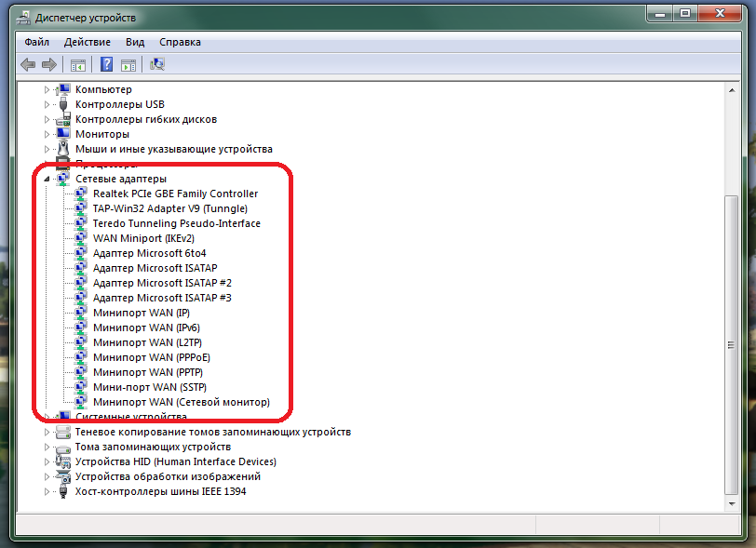
Task: Select Адаптер Microsoft ISATAP without number
Action: coord(155,269)
